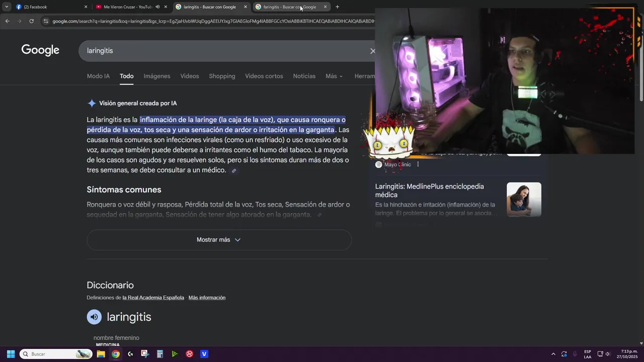This screenshot has width=644, height=362.
Task: Close the second laringitis tab
Action: (325, 7)
